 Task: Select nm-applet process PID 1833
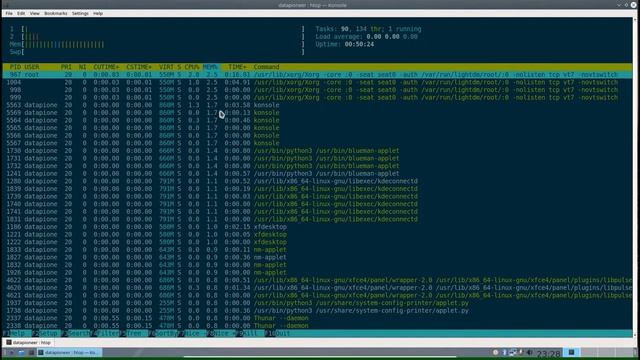(x=318, y=250)
